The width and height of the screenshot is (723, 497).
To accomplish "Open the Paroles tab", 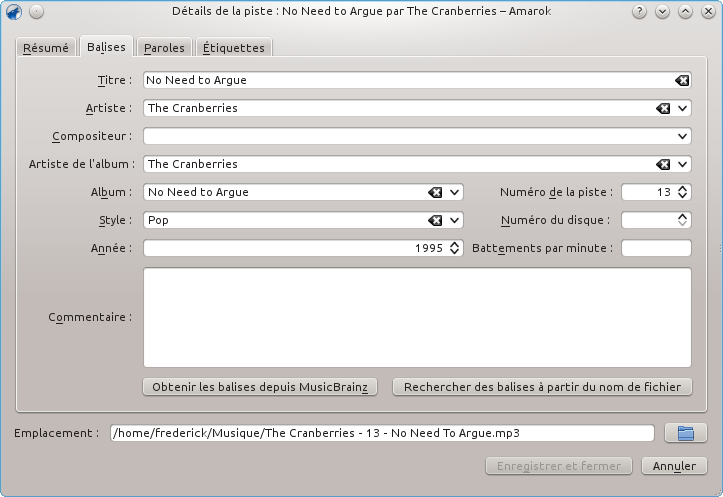I will click(164, 48).
